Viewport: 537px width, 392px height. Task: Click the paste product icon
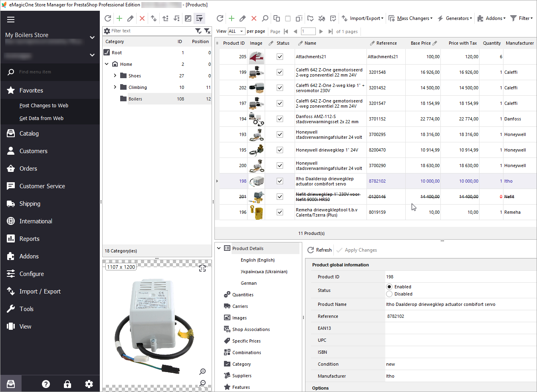(x=288, y=18)
